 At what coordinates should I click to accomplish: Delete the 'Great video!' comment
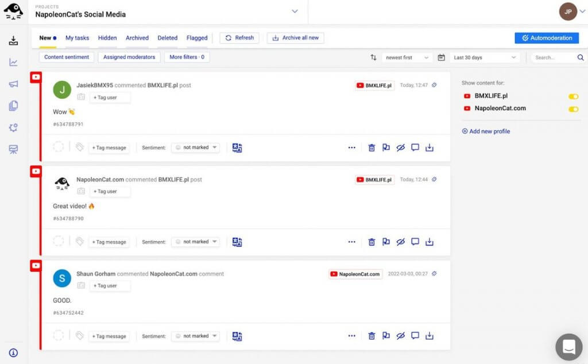point(372,242)
